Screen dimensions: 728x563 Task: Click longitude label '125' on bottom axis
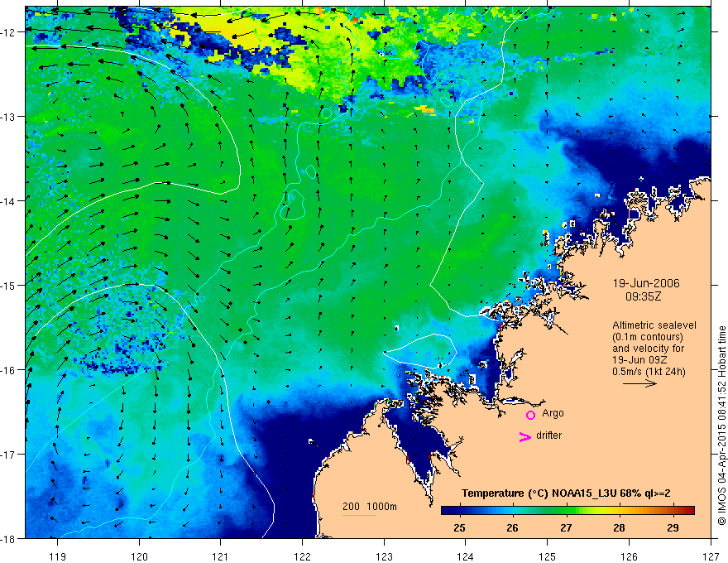[547, 556]
